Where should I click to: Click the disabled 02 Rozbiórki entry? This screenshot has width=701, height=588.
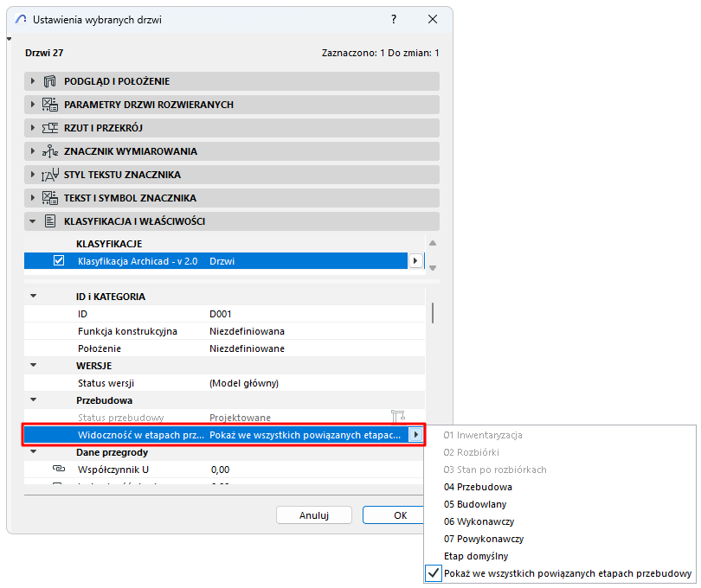pos(471,452)
